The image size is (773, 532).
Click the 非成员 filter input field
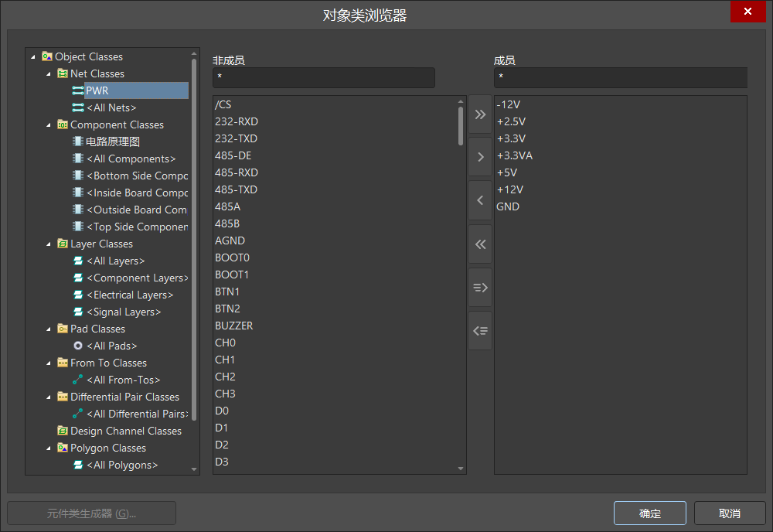click(323, 77)
